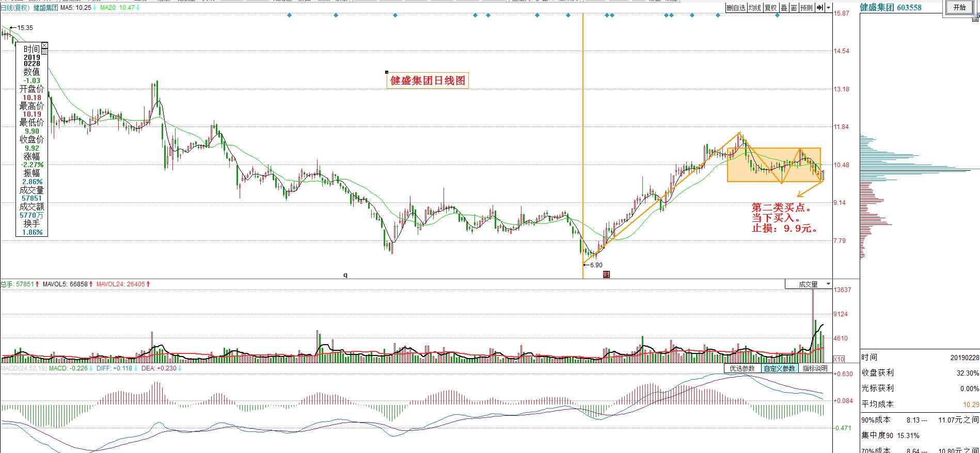This screenshot has width=980, height=453.
Task: Click the 成交额 5770万 value in info box
Action: tap(32, 216)
